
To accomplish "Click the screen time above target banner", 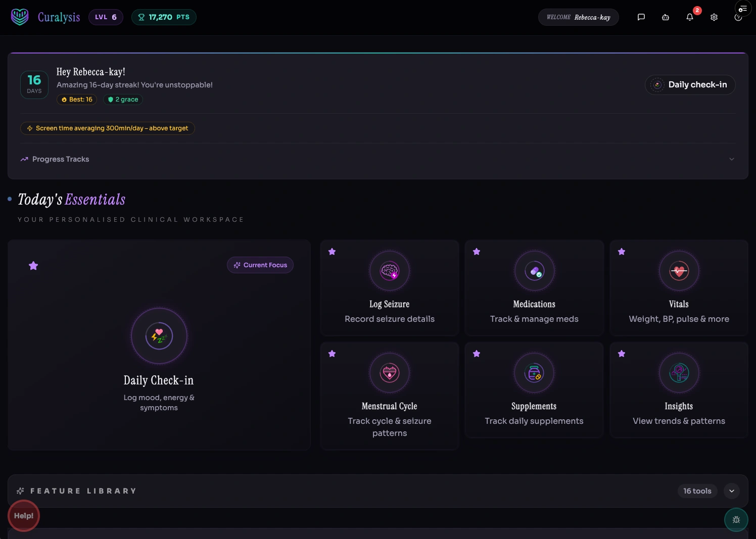I will point(107,128).
